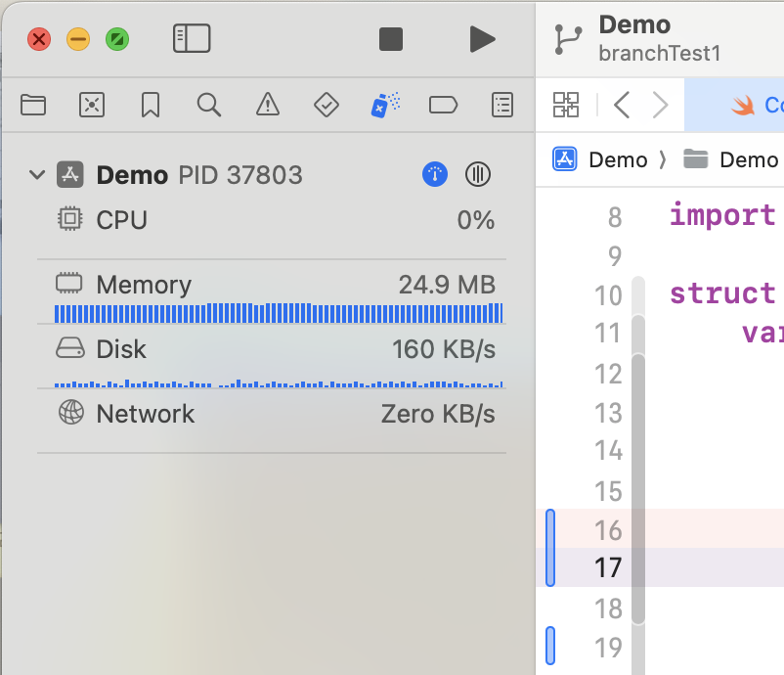Open the Report navigator list icon
The image size is (784, 675).
tap(501, 105)
